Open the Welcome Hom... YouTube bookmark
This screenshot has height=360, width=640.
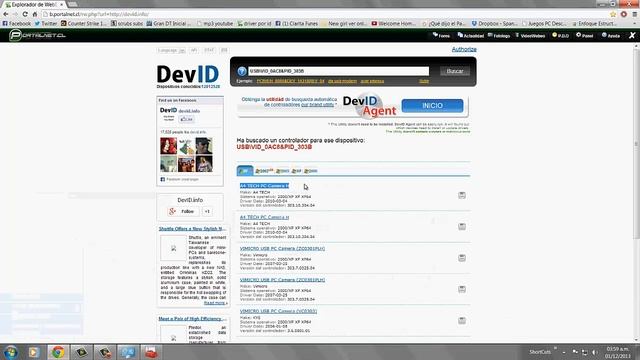393,24
